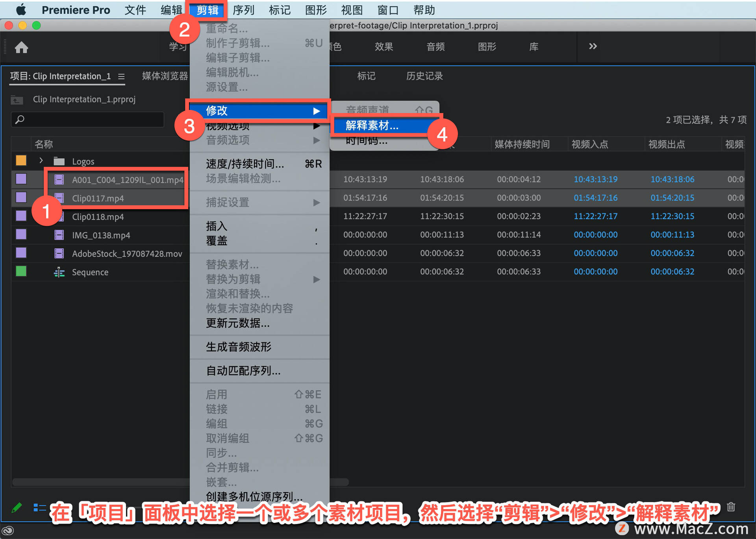Select 速度/持续时间 menu item

pos(245,164)
